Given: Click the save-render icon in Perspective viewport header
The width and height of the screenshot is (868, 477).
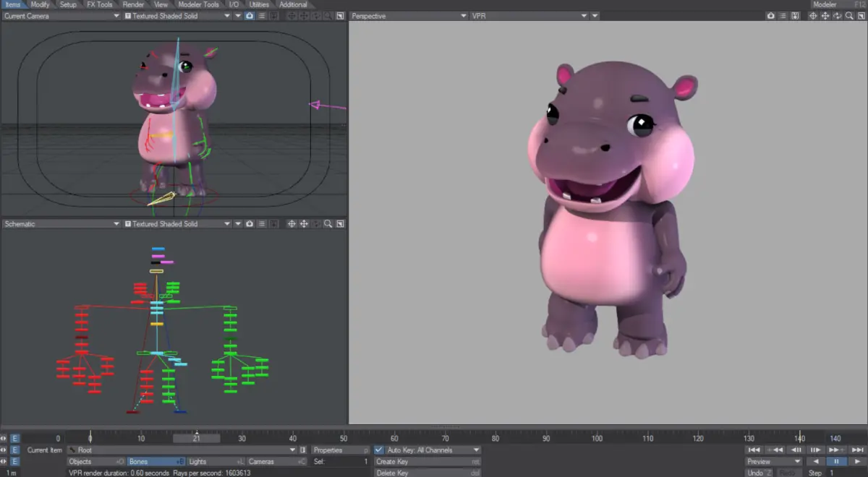Looking at the screenshot, I should click(795, 16).
